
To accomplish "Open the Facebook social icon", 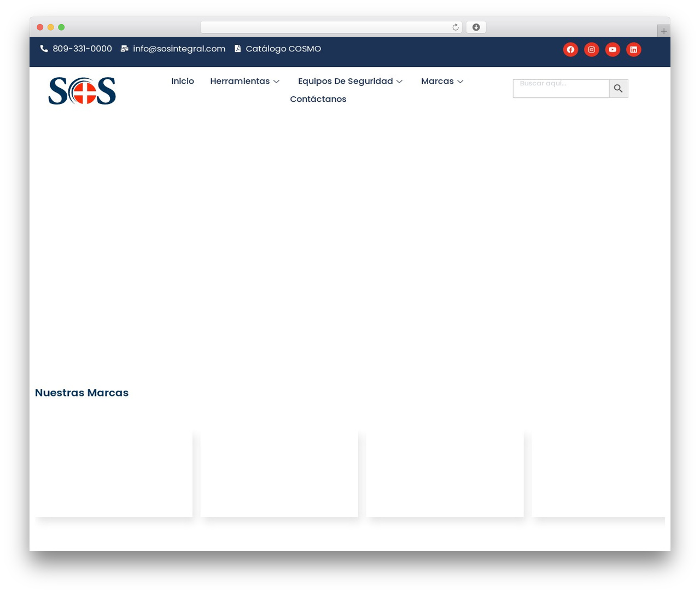I will point(570,50).
